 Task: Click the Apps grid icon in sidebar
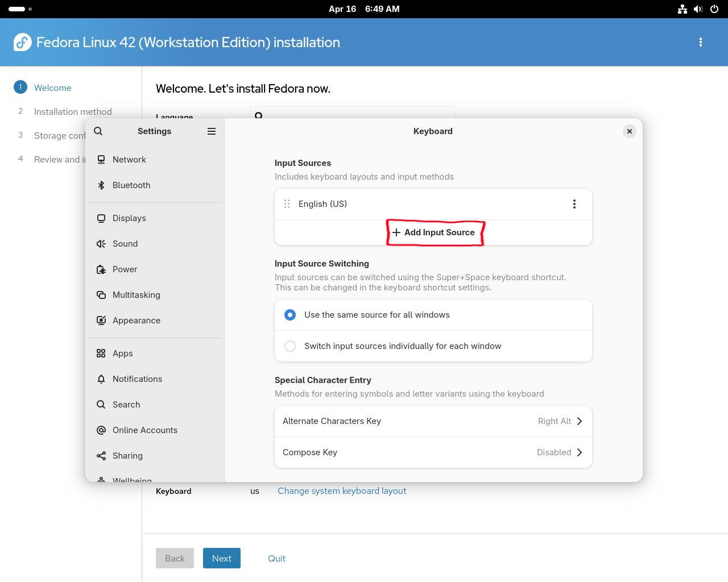pos(101,354)
